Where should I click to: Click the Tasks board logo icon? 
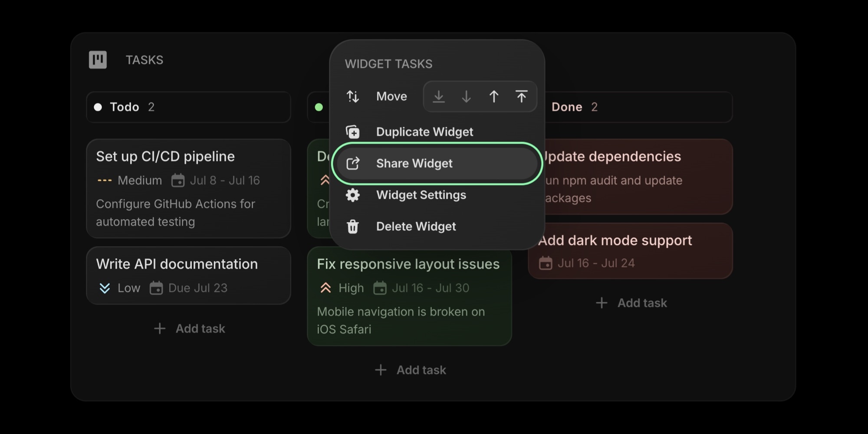[98, 59]
